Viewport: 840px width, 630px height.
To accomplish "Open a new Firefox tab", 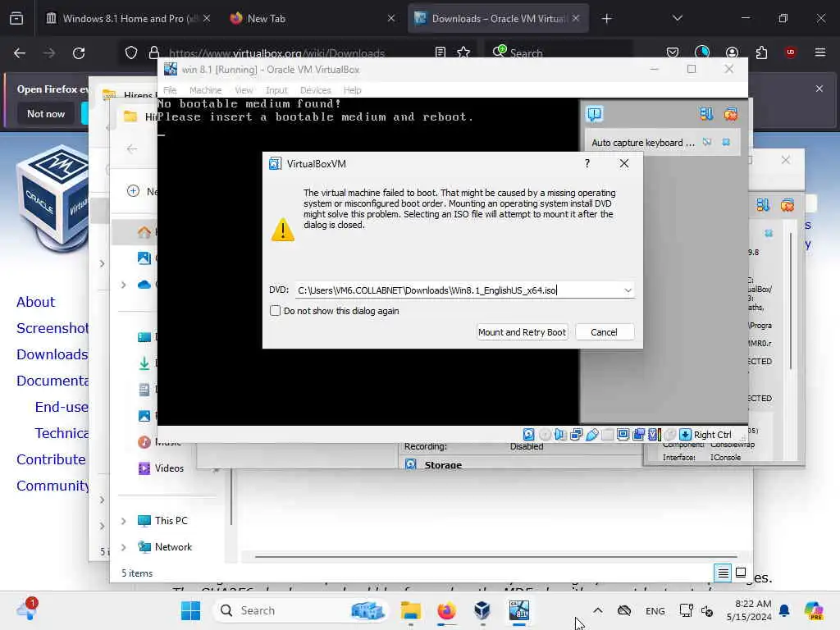I will 606,19.
